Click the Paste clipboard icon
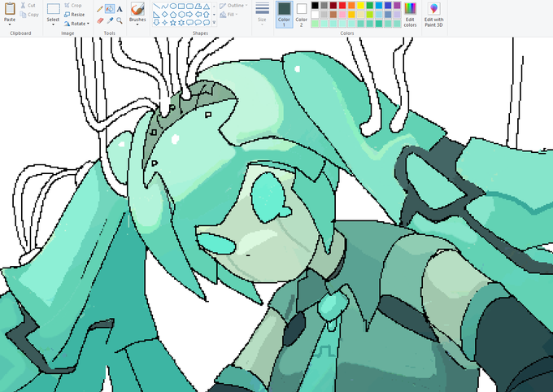Screen dimensions: 553x392 (x=10, y=8)
